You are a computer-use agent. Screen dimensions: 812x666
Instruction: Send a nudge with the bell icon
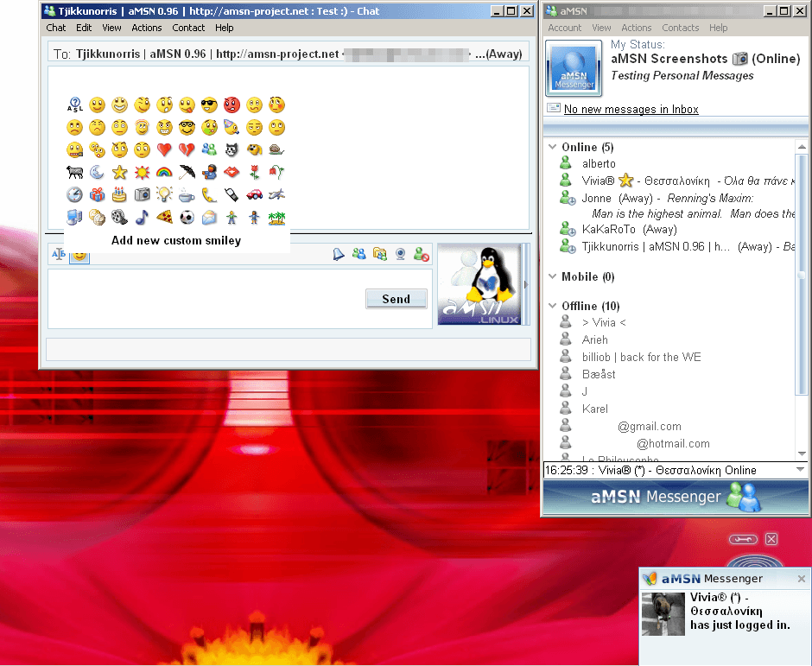tap(339, 254)
